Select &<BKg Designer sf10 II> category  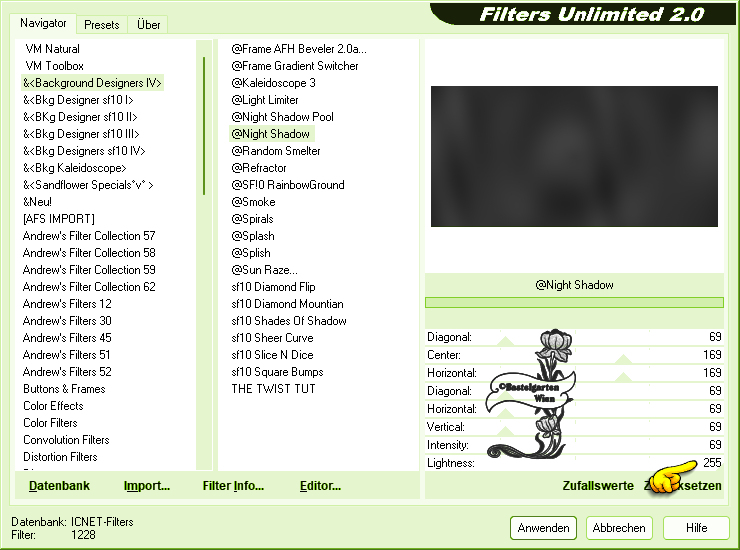click(x=80, y=117)
